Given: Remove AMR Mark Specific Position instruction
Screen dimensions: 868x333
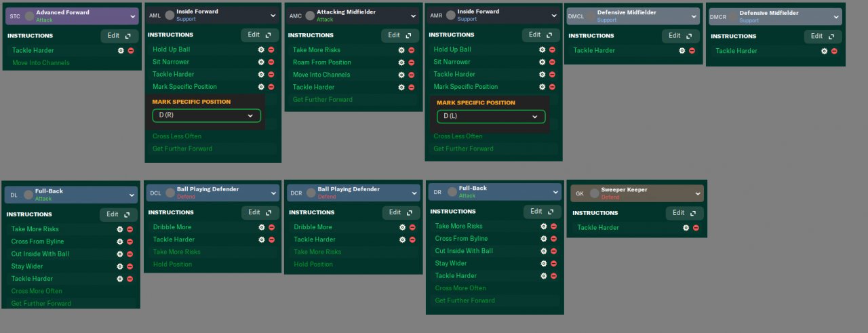Looking at the screenshot, I should coord(552,87).
